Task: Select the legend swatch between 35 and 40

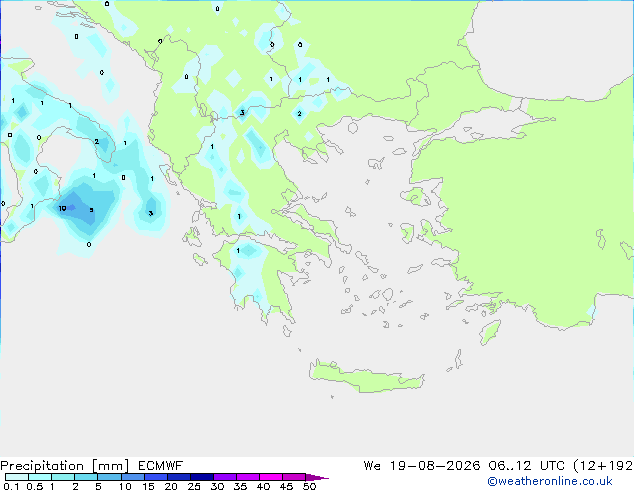Action: point(247,477)
